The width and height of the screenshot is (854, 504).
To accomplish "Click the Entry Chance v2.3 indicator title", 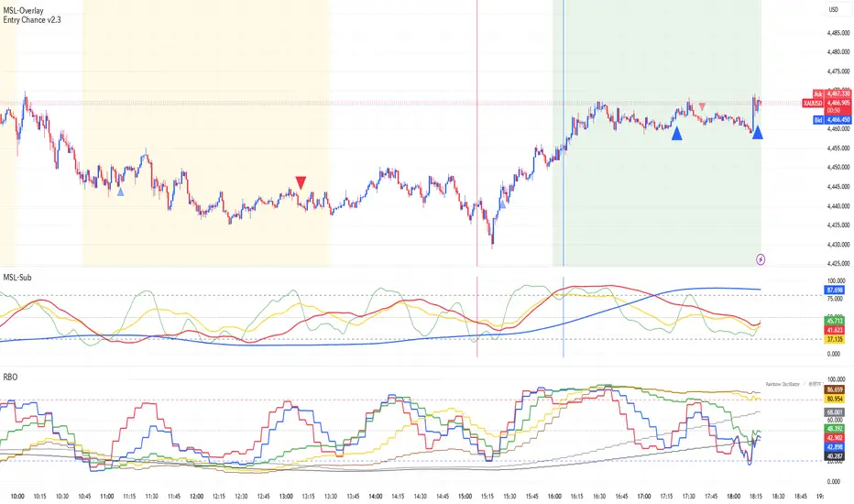I will (x=31, y=19).
